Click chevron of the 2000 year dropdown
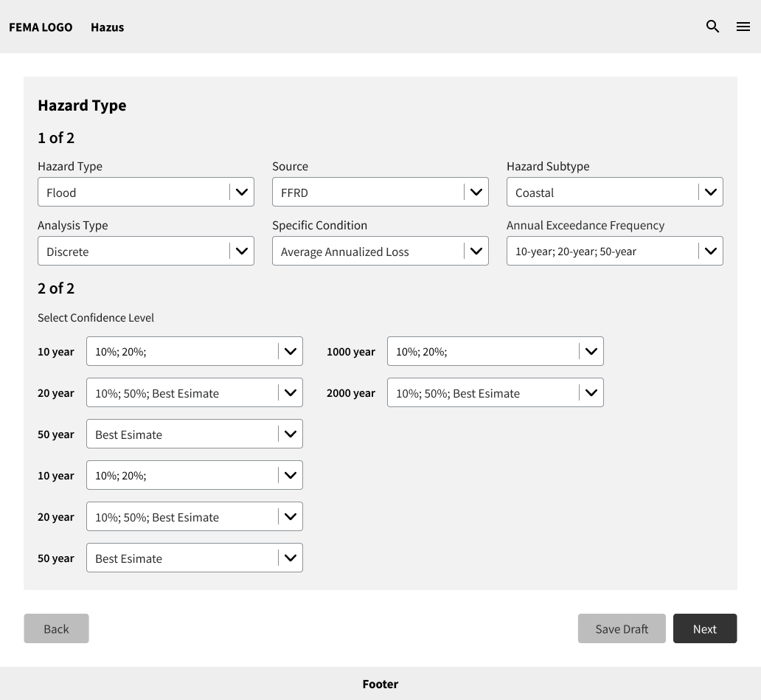 click(x=591, y=393)
